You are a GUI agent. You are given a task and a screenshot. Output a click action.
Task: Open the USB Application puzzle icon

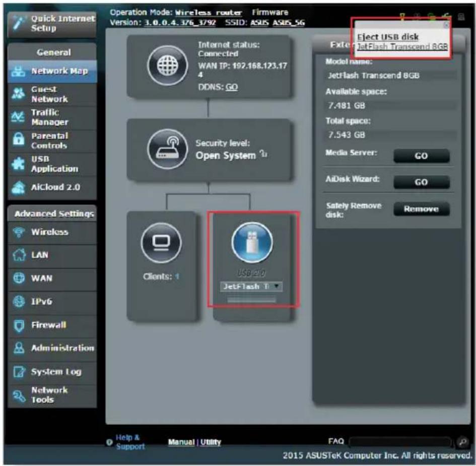click(18, 164)
